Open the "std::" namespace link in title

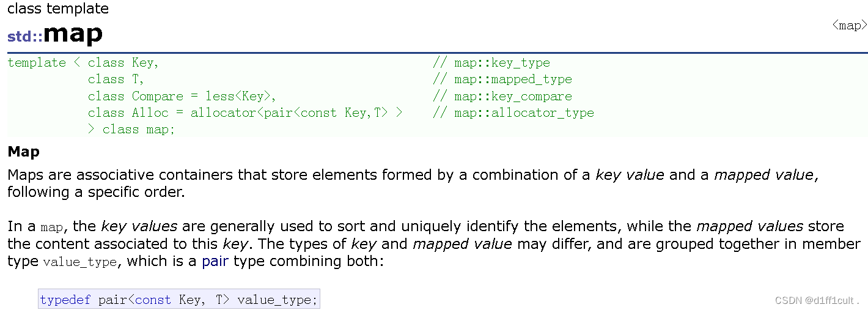point(25,36)
